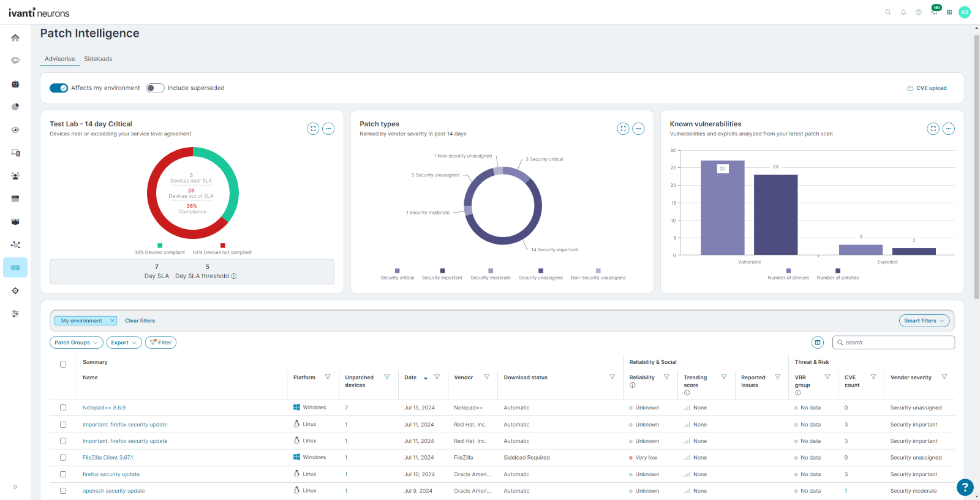Screen dimensions: 980x500
Task: Click the search magnifier icon in header
Action: 888,12
